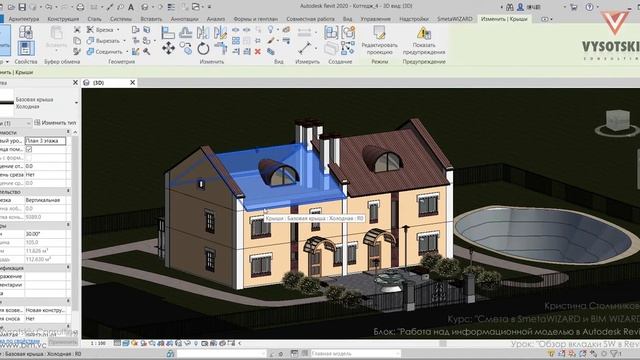
Task: Click Показать предупреждения warning icon
Action: click(424, 33)
